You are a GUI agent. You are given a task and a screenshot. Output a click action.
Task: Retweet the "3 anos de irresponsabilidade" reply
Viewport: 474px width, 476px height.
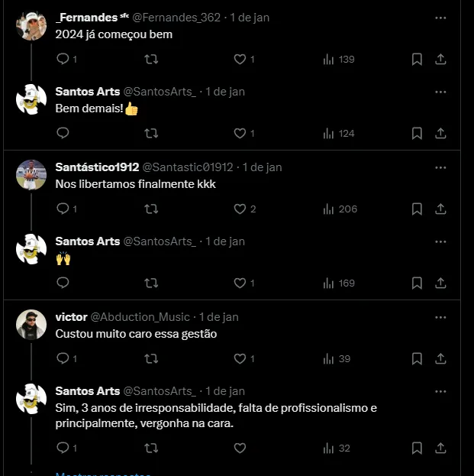click(151, 448)
